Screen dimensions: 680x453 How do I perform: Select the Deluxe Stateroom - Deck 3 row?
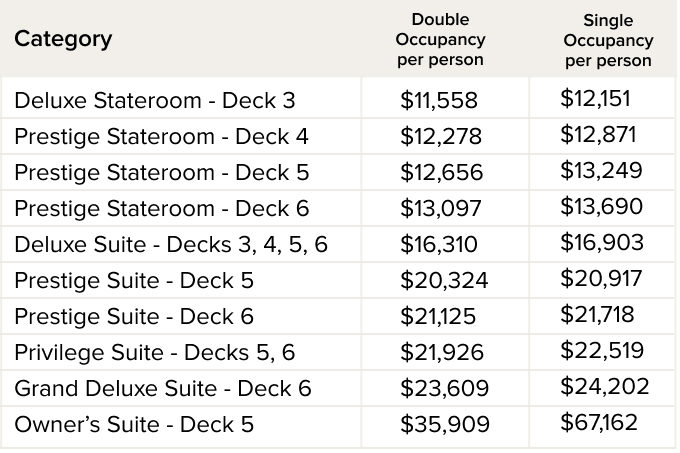click(154, 100)
